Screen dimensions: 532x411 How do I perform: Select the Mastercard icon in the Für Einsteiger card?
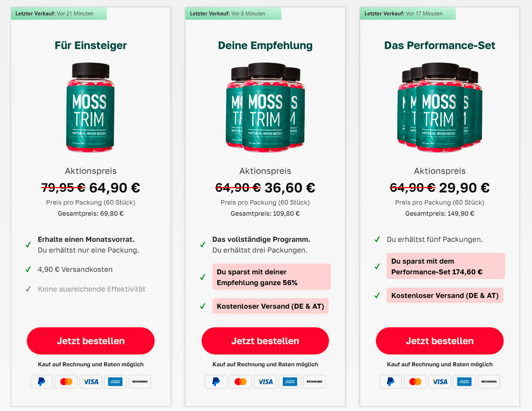(66, 382)
